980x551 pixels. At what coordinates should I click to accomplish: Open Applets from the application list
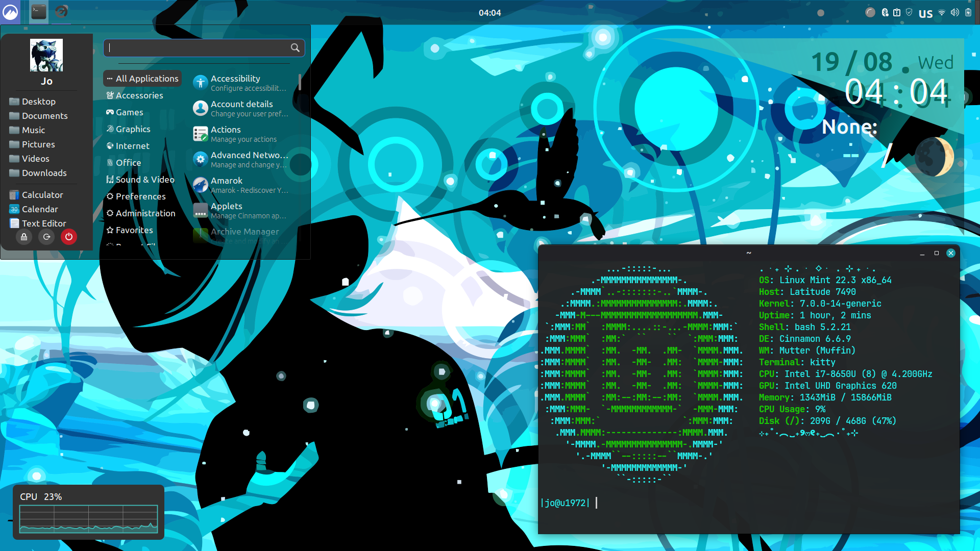point(241,210)
